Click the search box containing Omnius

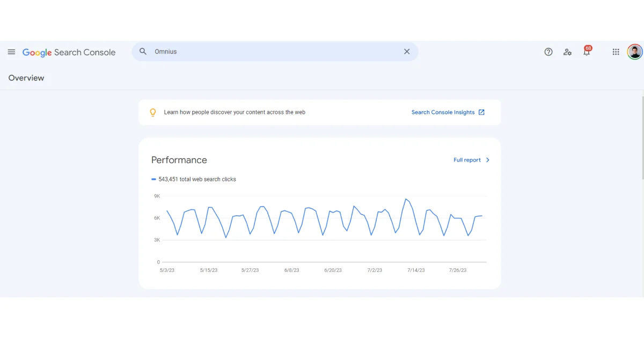(275, 52)
